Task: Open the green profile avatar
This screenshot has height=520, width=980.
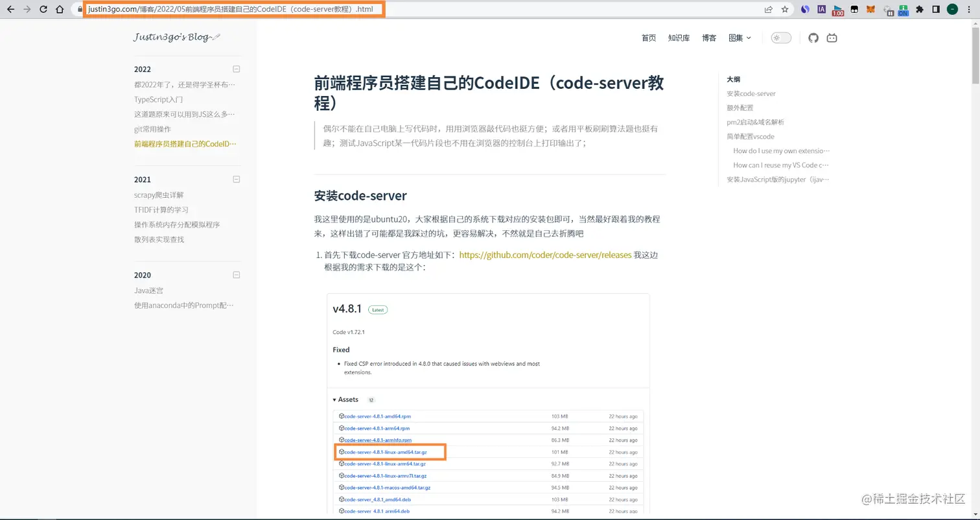Action: click(x=952, y=9)
